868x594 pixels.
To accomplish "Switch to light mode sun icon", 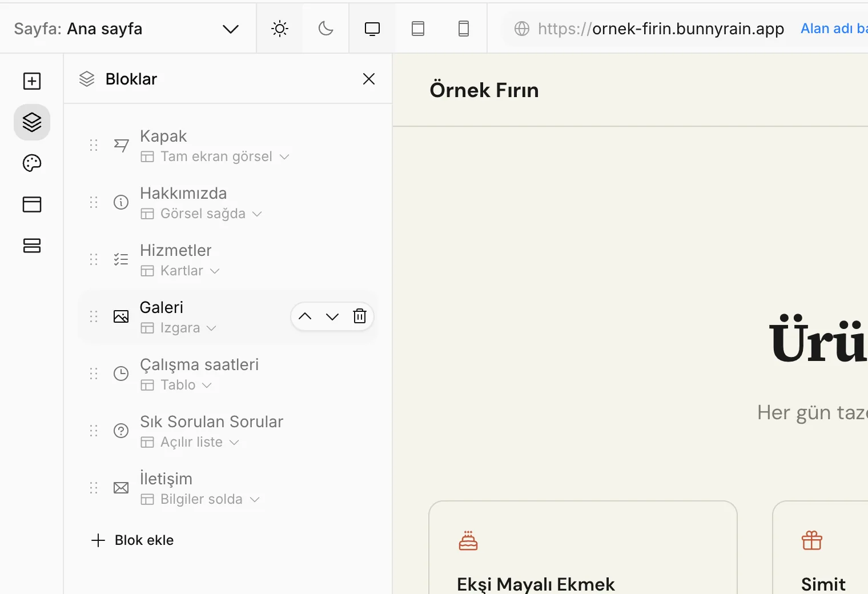I will [280, 29].
